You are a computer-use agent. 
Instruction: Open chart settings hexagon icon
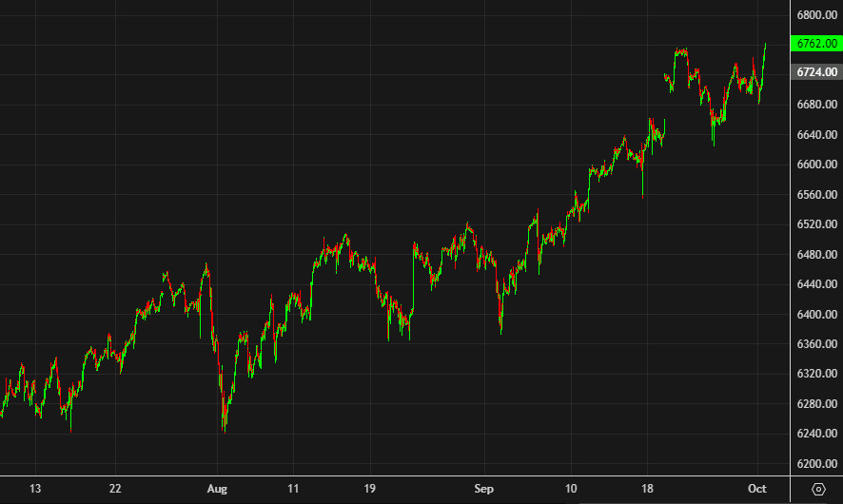click(819, 489)
